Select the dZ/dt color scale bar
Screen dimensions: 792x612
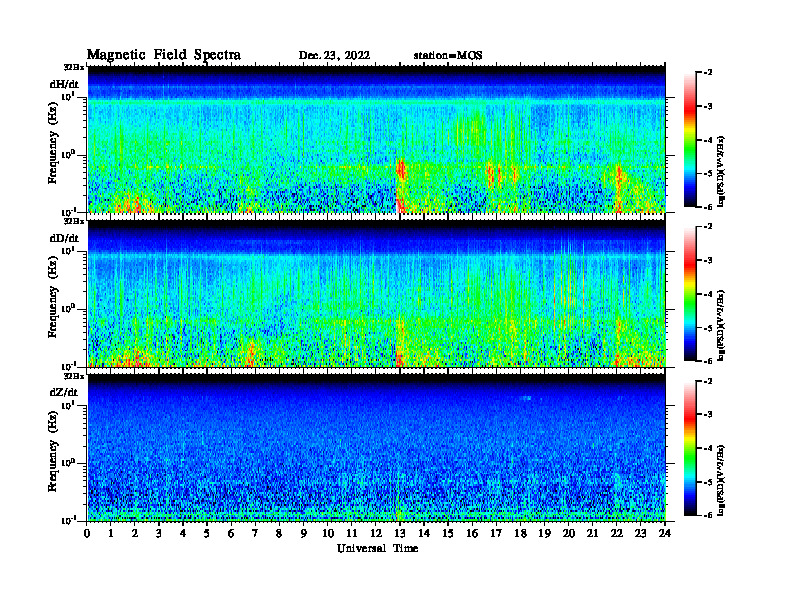[690, 448]
